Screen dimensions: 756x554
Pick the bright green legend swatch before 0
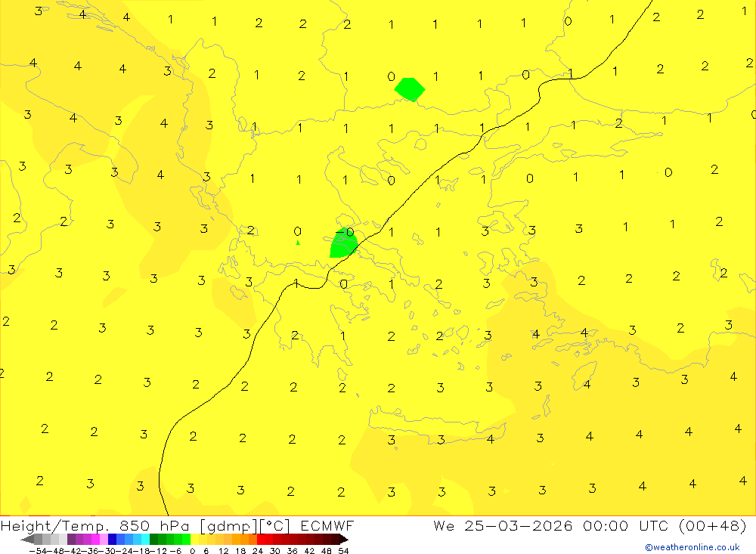tap(186, 540)
